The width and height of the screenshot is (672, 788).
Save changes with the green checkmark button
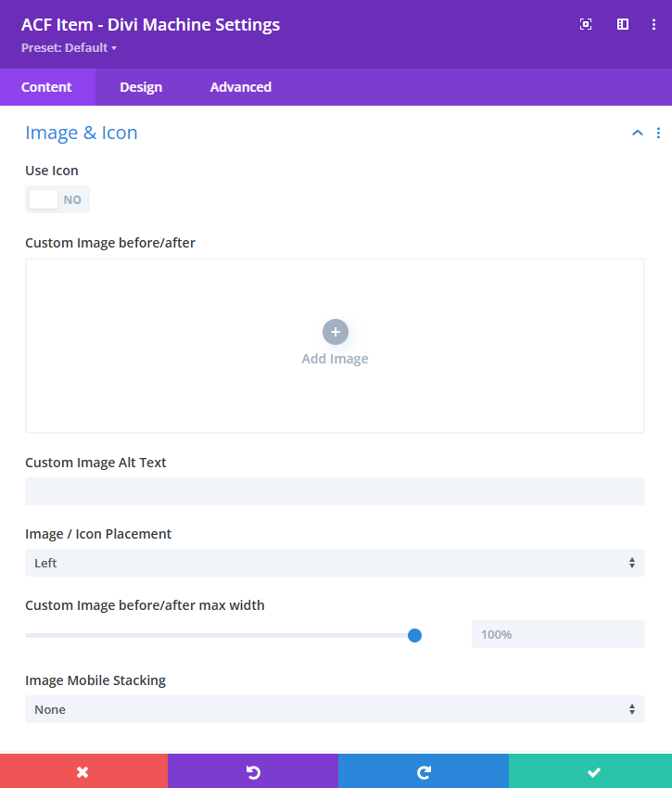pos(590,771)
